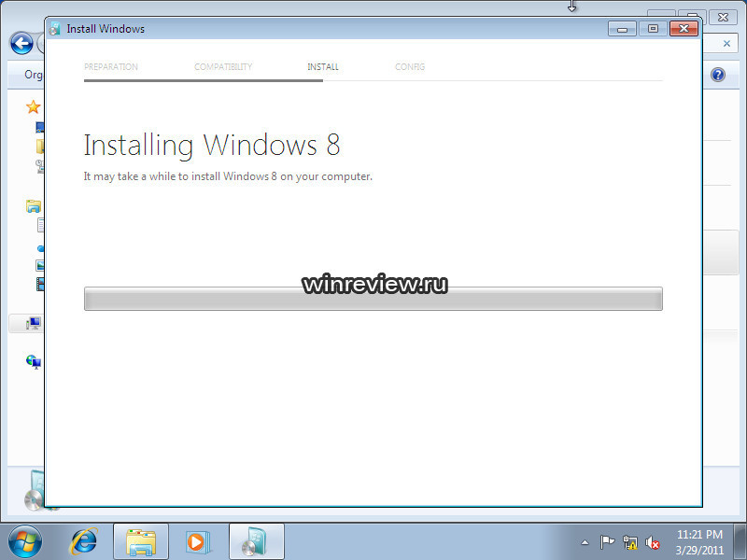The height and width of the screenshot is (560, 747).
Task: Select the Config step tab
Action: click(x=410, y=67)
